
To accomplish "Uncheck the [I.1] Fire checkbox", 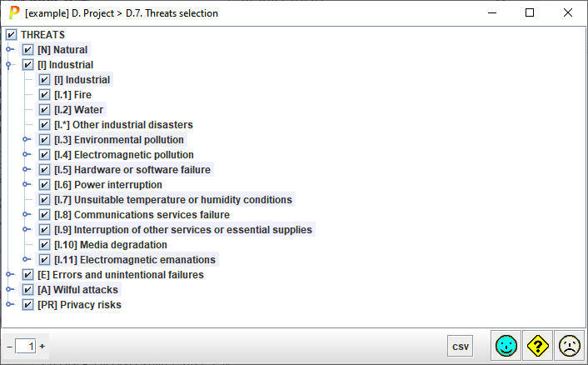I will pyautogui.click(x=45, y=95).
